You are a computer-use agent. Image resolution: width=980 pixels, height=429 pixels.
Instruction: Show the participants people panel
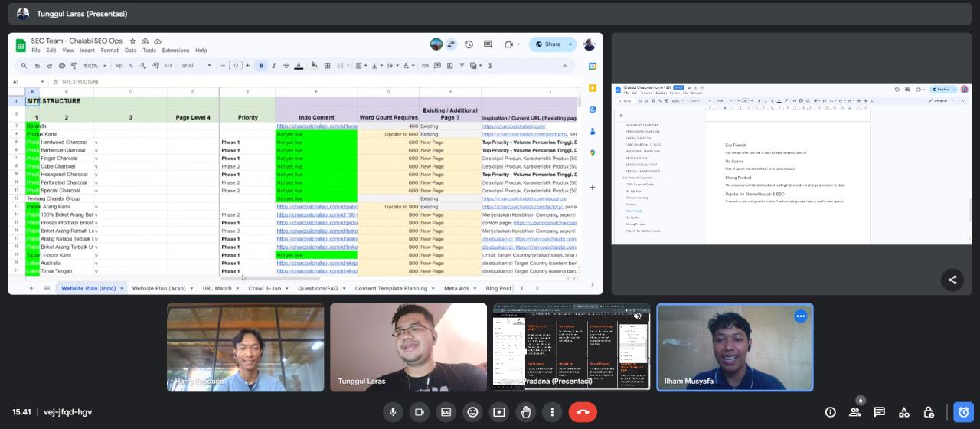click(855, 412)
